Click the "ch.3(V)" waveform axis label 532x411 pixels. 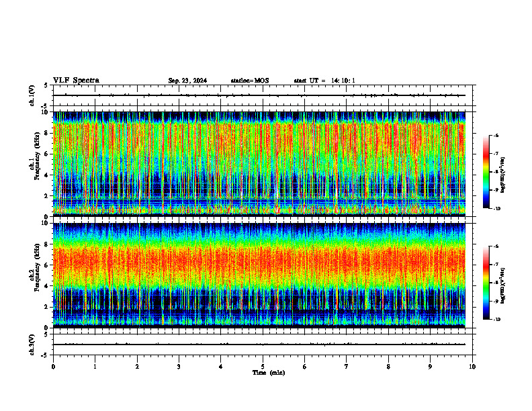(32, 345)
